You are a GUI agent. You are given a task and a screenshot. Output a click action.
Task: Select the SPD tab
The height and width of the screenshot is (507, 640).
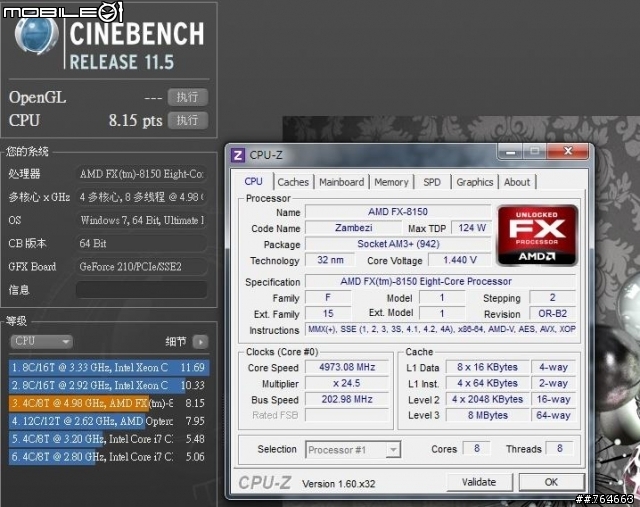(x=432, y=182)
